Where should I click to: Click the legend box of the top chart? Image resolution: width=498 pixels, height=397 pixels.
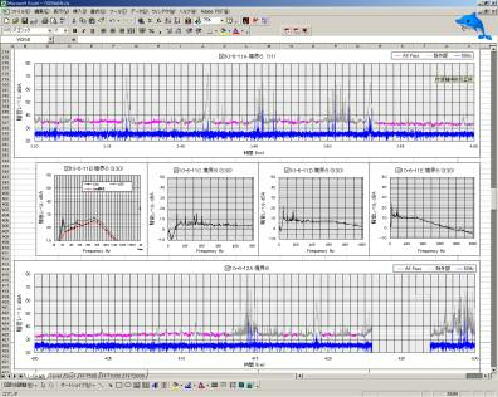click(432, 56)
